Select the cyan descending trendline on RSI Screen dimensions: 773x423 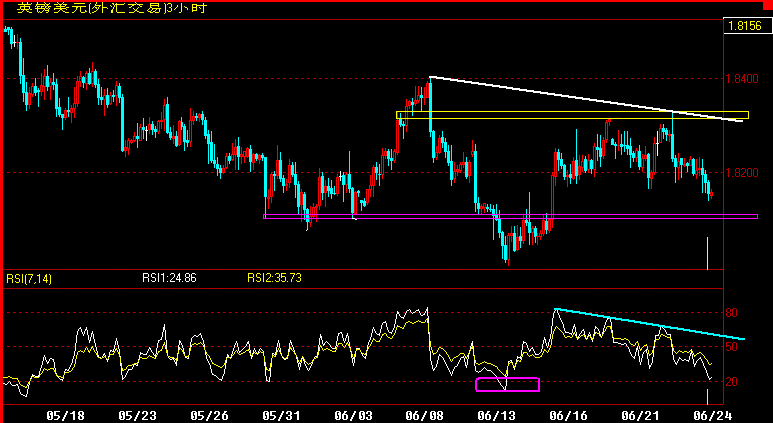(650, 324)
